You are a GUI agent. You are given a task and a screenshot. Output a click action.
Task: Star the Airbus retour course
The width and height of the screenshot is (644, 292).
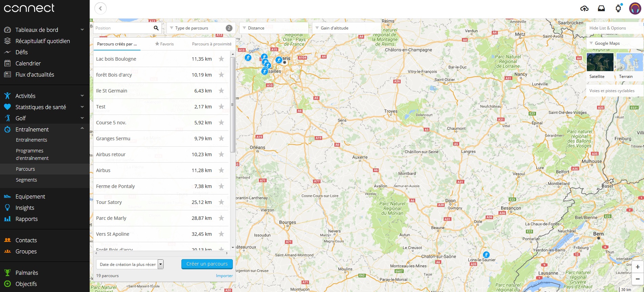pos(221,154)
